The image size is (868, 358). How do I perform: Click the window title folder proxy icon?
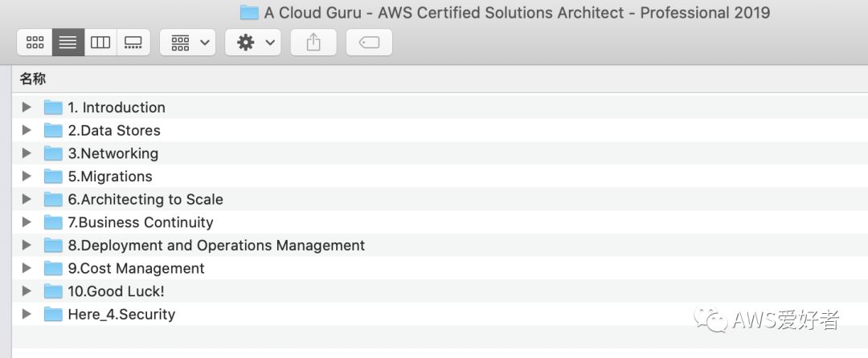(249, 13)
